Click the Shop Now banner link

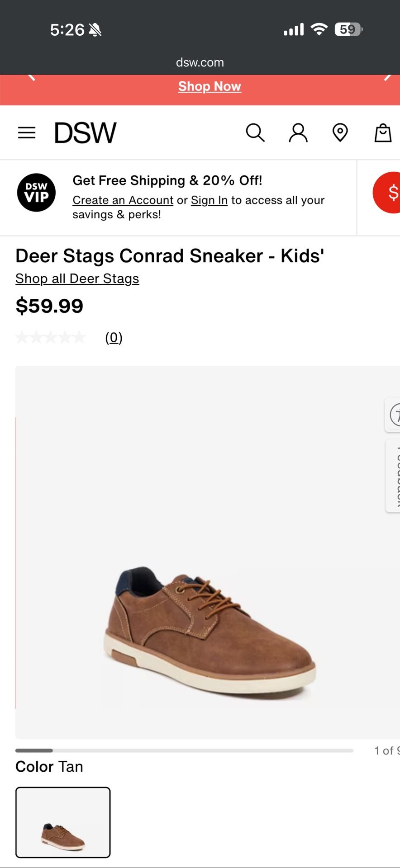point(210,86)
